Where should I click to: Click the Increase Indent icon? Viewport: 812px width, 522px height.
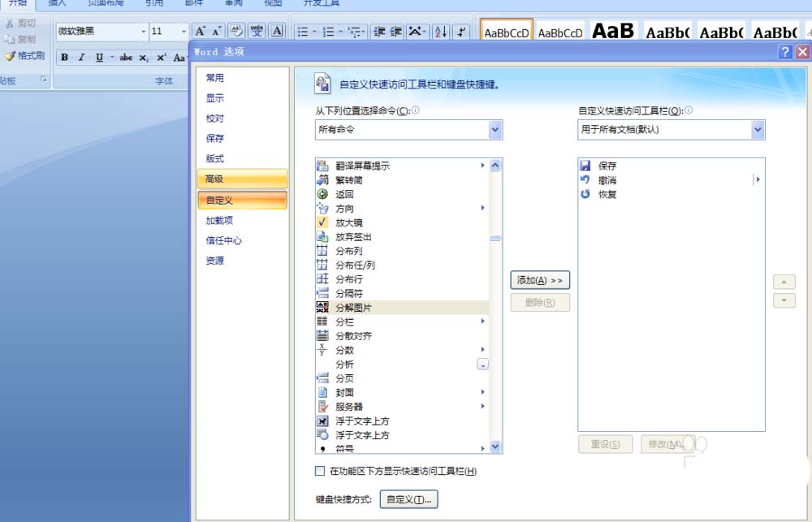(396, 32)
